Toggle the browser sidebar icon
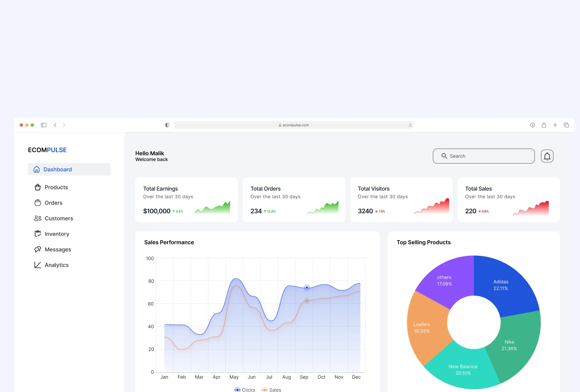The width and height of the screenshot is (580, 392). [43, 125]
